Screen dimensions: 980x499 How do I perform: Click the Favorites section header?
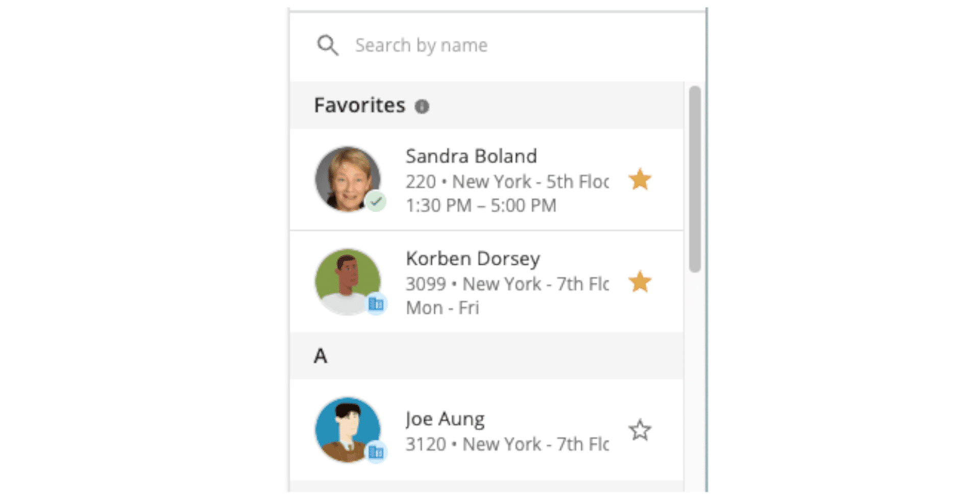point(359,106)
